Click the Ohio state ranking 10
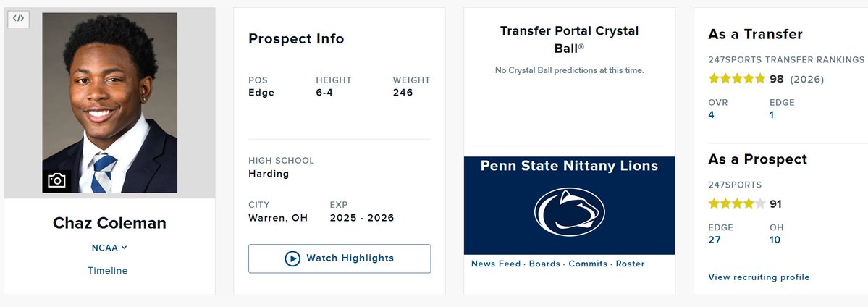 coord(775,240)
